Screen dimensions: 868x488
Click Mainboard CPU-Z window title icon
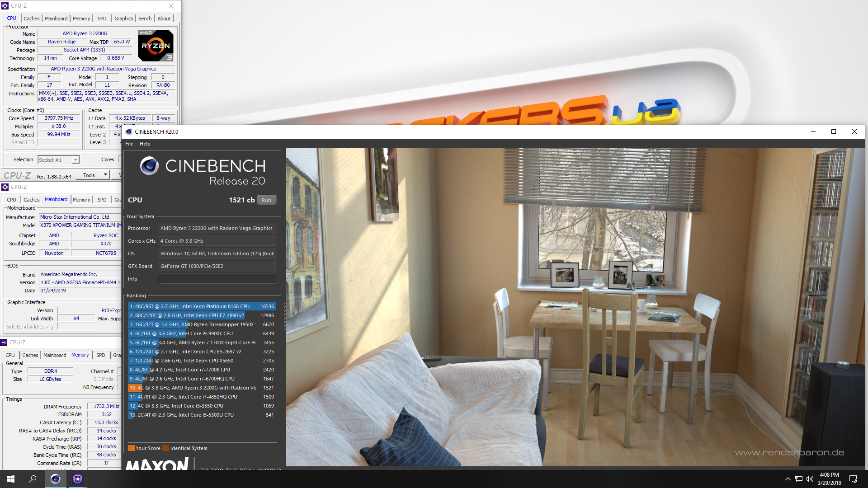5,187
